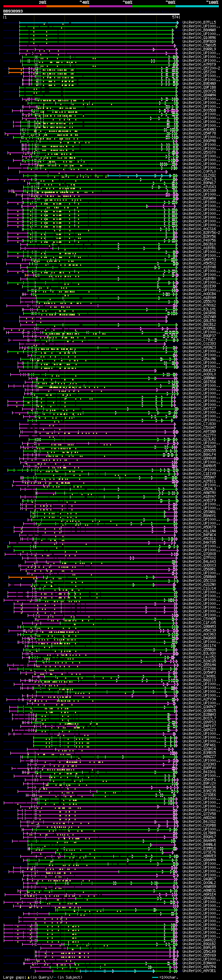Viewport: 222px width, 980px height.
Task: Select the UniRef100_Q84WH4 label
Action: pos(199,95)
